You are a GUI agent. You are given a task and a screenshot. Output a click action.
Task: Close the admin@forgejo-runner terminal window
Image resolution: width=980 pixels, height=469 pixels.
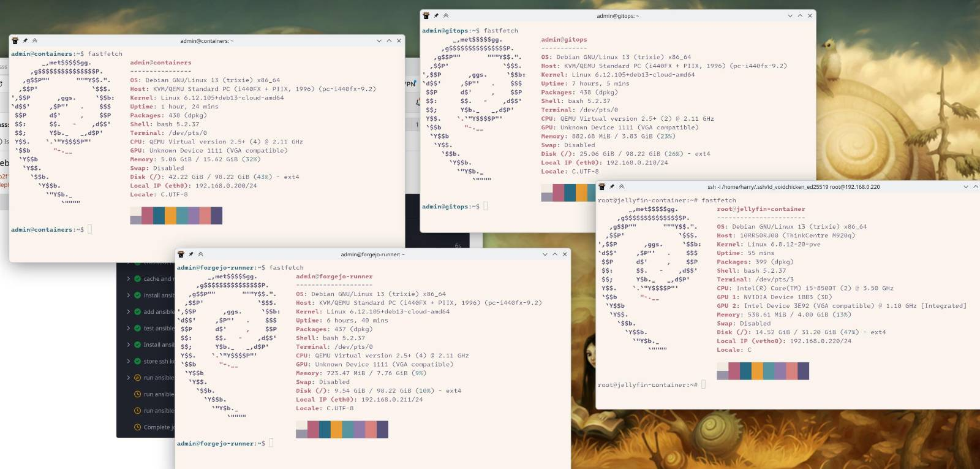565,254
